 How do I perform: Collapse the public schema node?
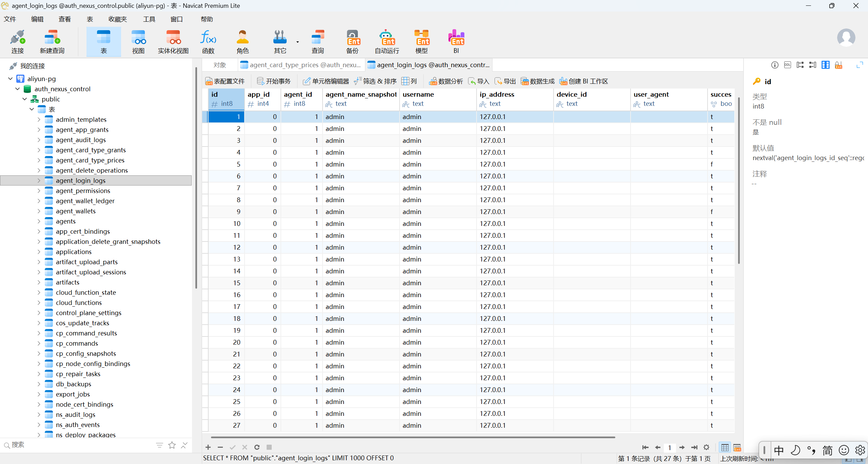click(x=25, y=99)
